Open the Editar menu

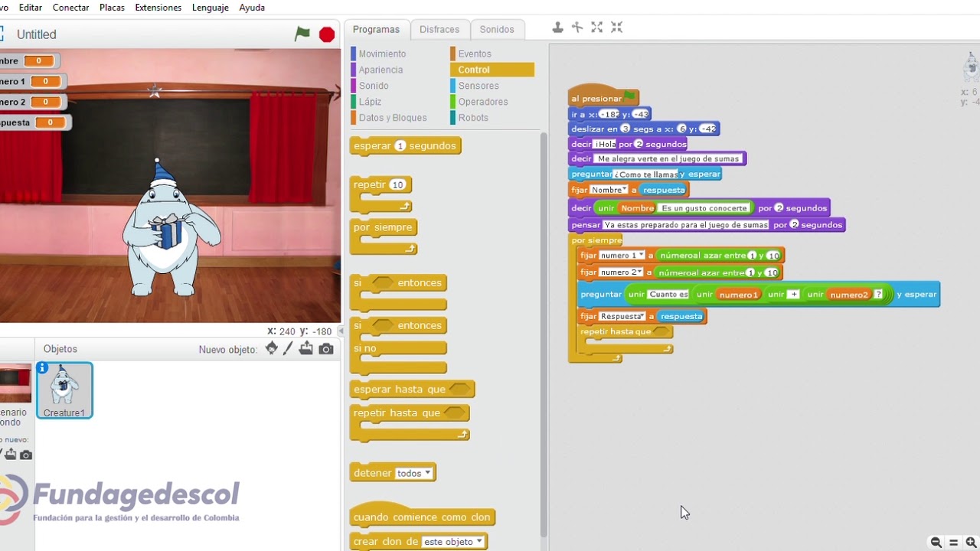coord(31,8)
